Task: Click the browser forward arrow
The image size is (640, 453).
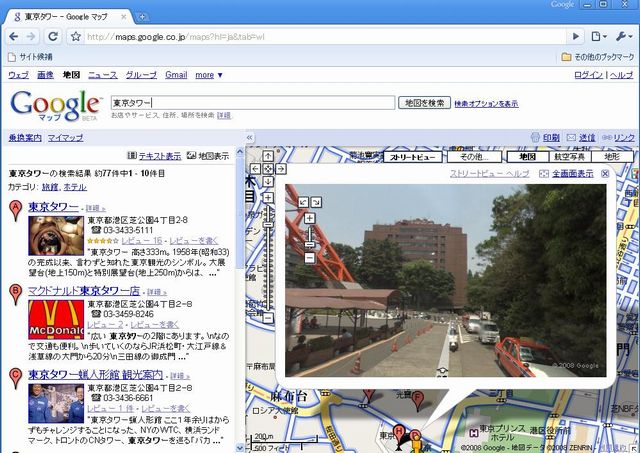Action: [x=31, y=37]
